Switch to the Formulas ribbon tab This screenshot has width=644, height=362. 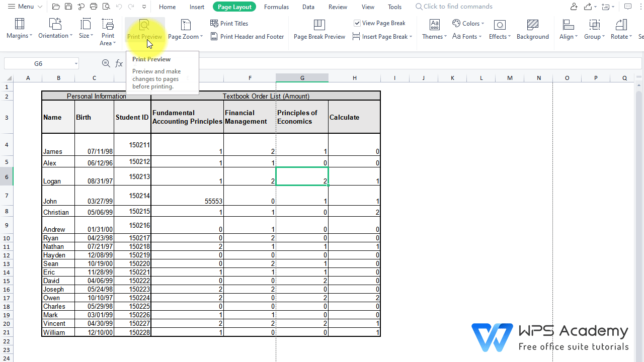pos(276,7)
